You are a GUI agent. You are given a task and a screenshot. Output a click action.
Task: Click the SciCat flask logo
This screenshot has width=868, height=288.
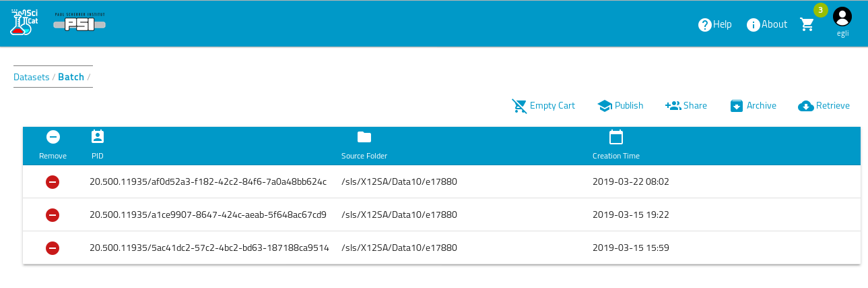click(x=24, y=22)
